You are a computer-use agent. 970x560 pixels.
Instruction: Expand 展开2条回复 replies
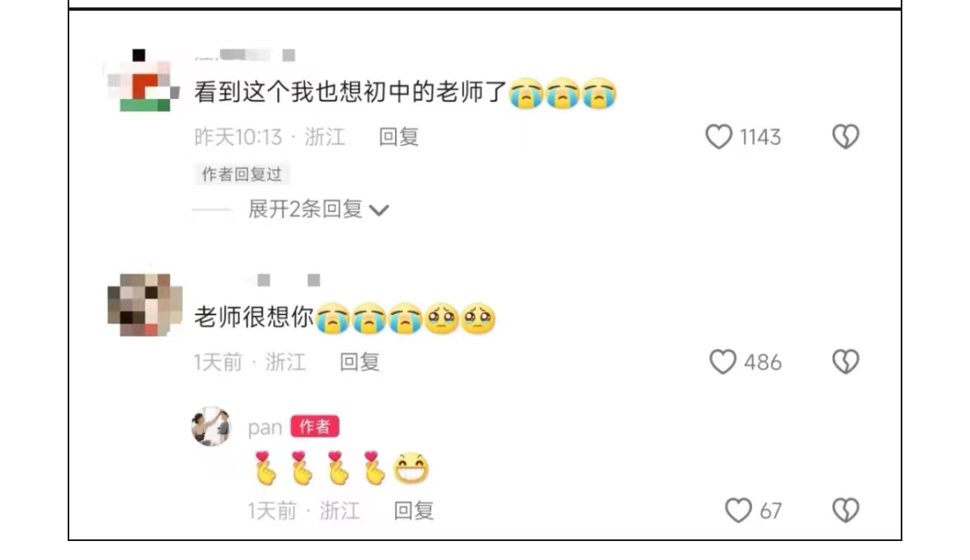pyautogui.click(x=305, y=209)
